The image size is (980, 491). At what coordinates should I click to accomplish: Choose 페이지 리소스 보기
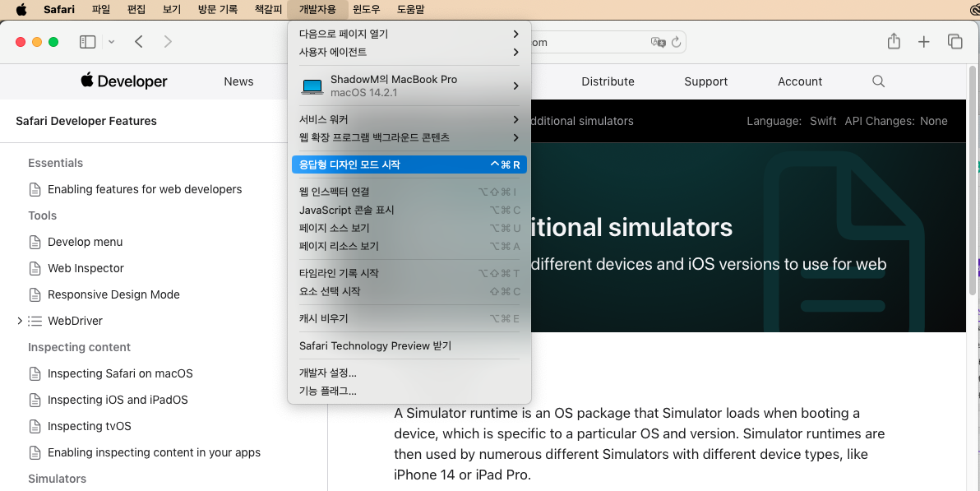(409, 247)
